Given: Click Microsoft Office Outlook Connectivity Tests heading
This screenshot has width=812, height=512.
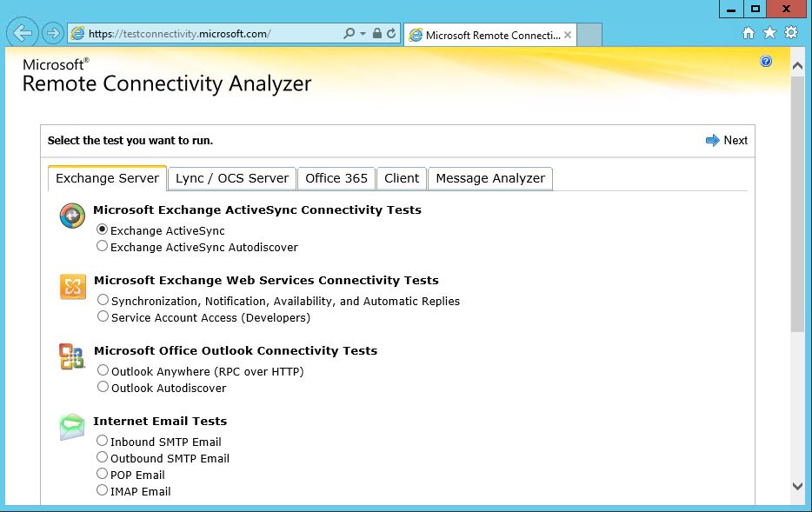Looking at the screenshot, I should pyautogui.click(x=236, y=350).
